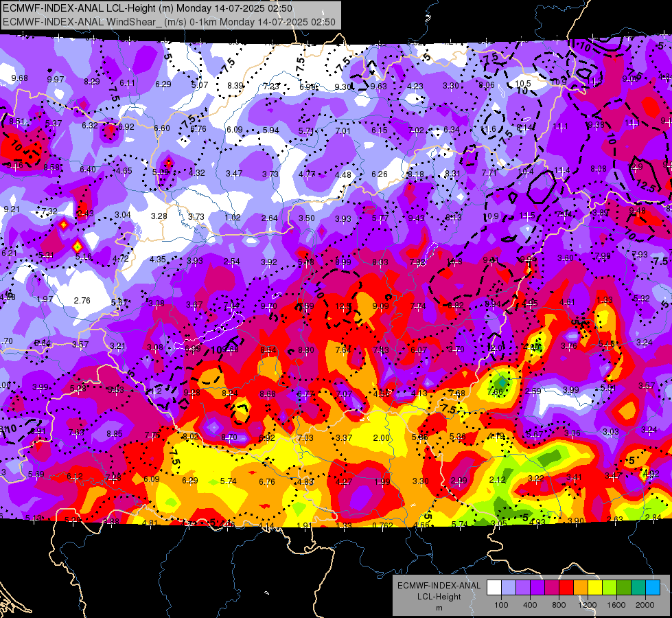The width and height of the screenshot is (672, 618).
Task: Click the yellow legend swatch
Action: click(595, 588)
